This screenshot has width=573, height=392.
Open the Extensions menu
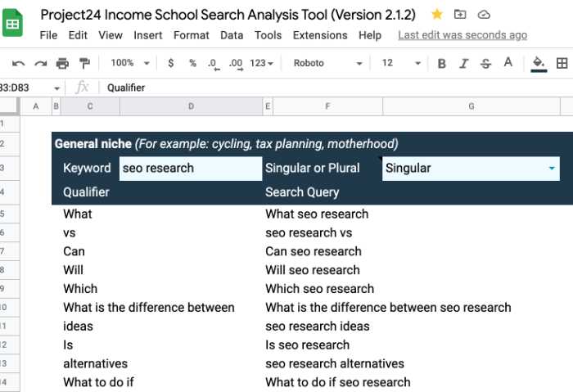[x=320, y=35]
